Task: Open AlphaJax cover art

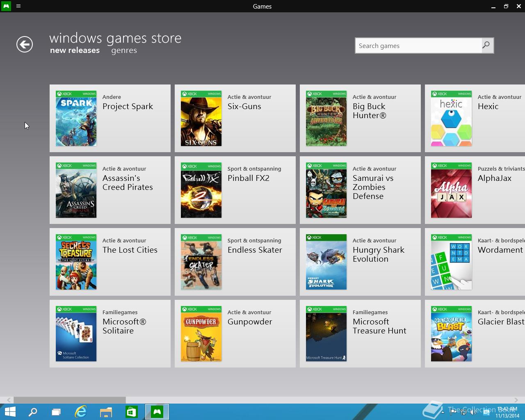Action: pos(452,190)
